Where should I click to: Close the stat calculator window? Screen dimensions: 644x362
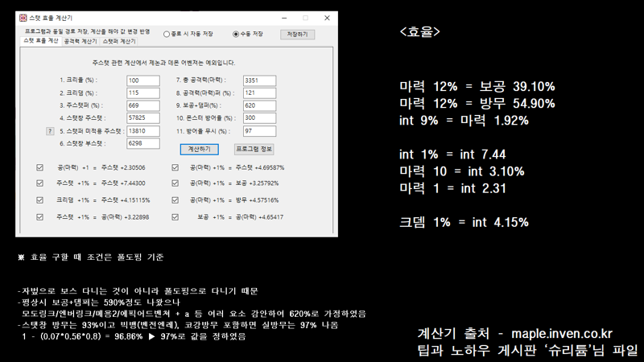327,18
